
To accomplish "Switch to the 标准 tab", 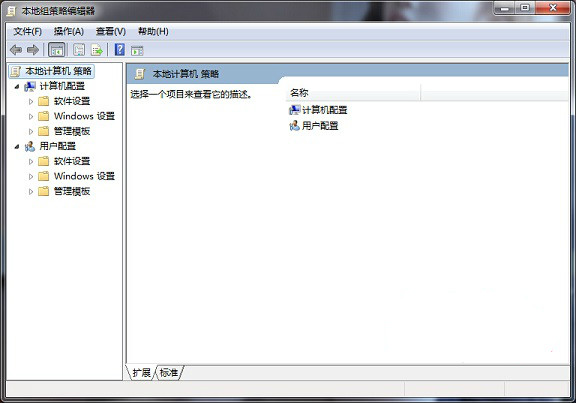I will [x=169, y=373].
